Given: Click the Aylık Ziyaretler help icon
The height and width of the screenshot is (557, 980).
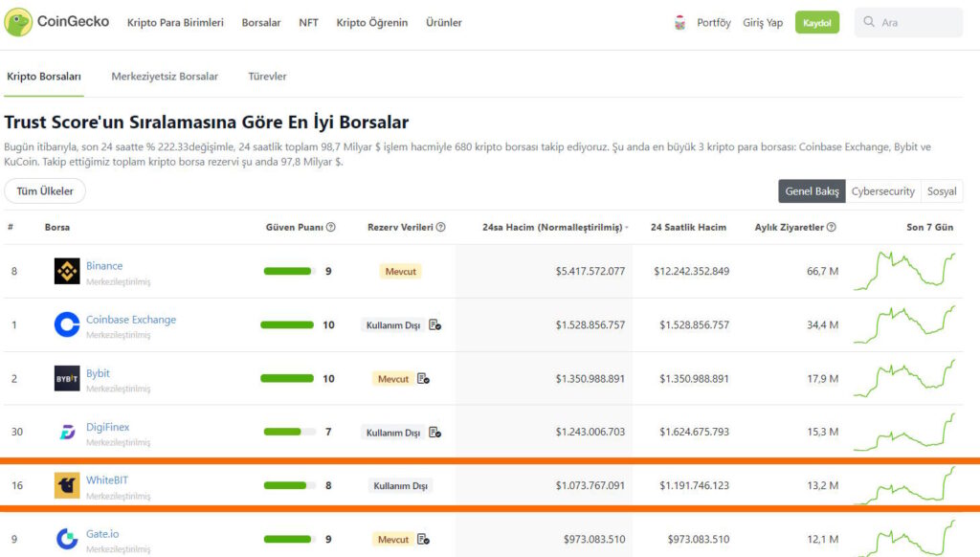Looking at the screenshot, I should pyautogui.click(x=832, y=227).
